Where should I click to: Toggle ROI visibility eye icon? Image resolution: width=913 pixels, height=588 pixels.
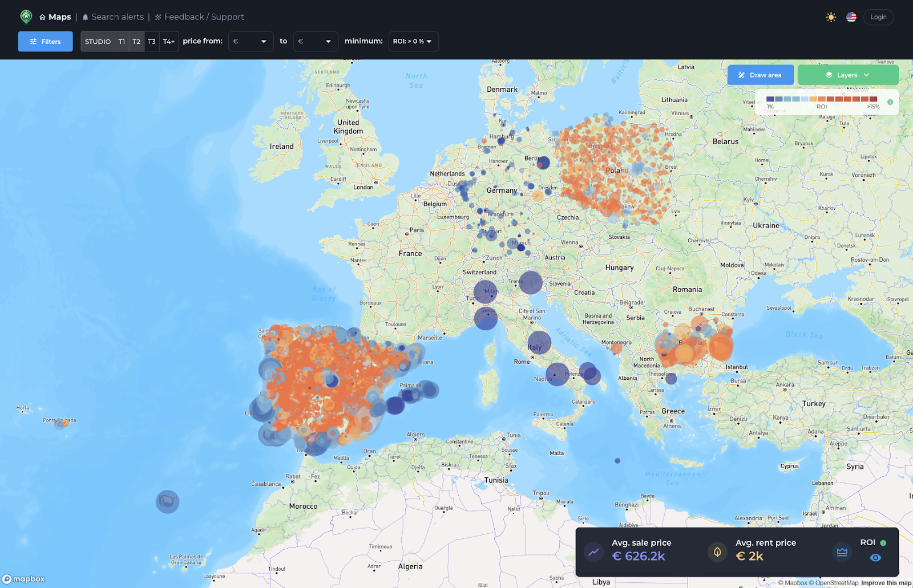click(x=875, y=558)
